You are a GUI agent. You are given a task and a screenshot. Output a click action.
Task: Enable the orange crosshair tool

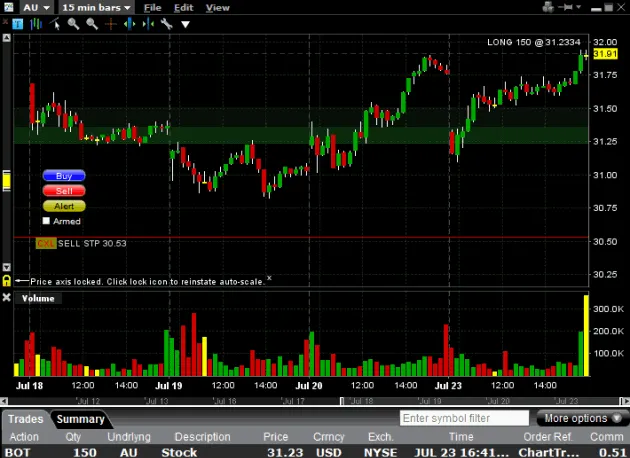pos(108,23)
